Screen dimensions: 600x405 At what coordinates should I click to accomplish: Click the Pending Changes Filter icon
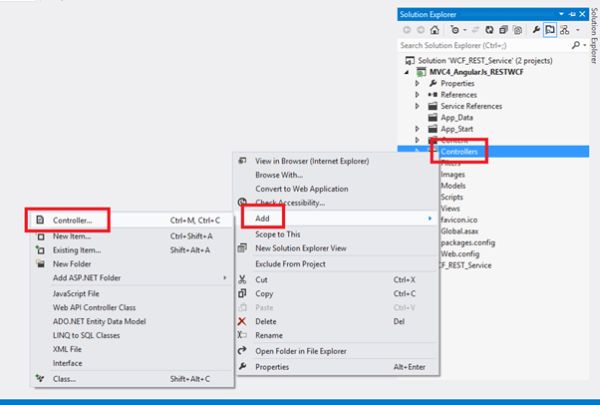(455, 30)
